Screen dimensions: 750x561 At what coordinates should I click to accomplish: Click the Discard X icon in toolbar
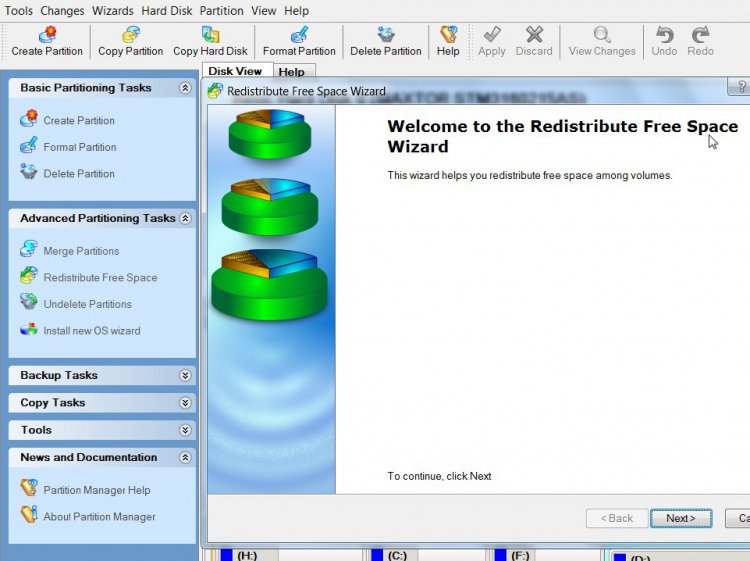(534, 34)
